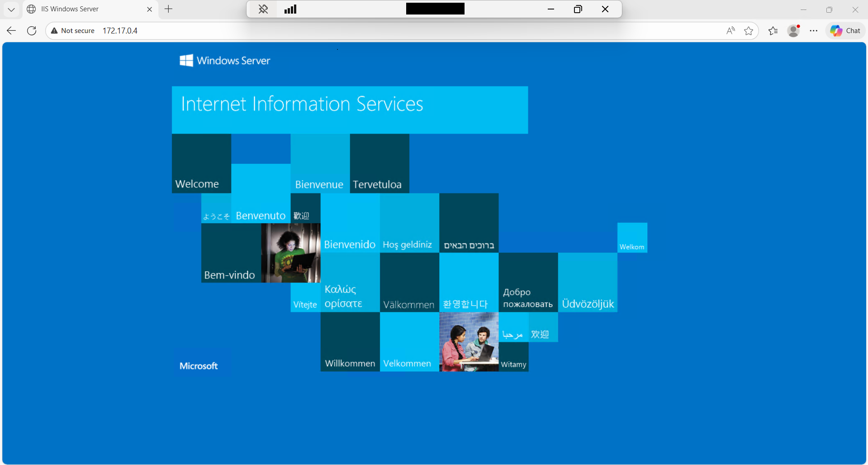Close the IIS Windows Server tab
The height and width of the screenshot is (465, 868).
click(150, 9)
